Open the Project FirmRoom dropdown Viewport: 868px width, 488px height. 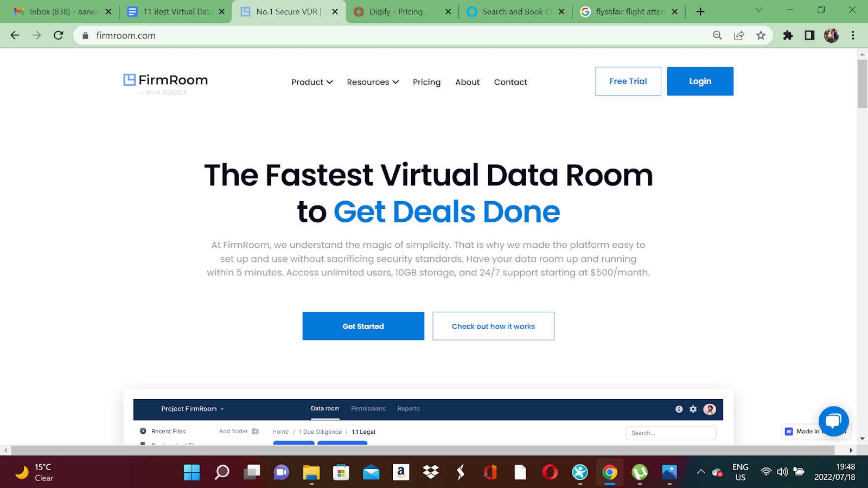tap(193, 409)
